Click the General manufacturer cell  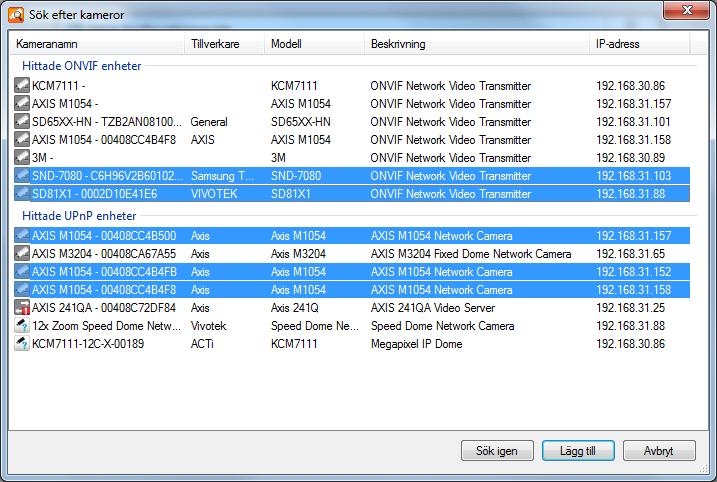pos(209,122)
